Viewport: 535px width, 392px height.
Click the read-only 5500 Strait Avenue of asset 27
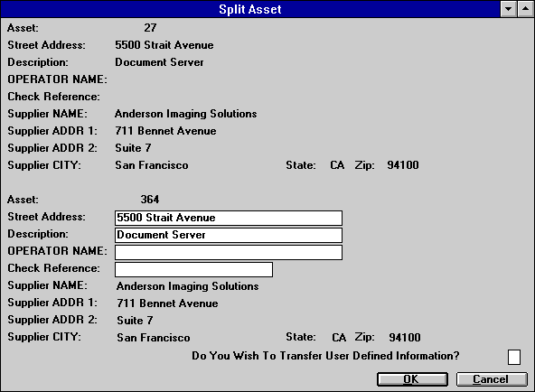[164, 45]
